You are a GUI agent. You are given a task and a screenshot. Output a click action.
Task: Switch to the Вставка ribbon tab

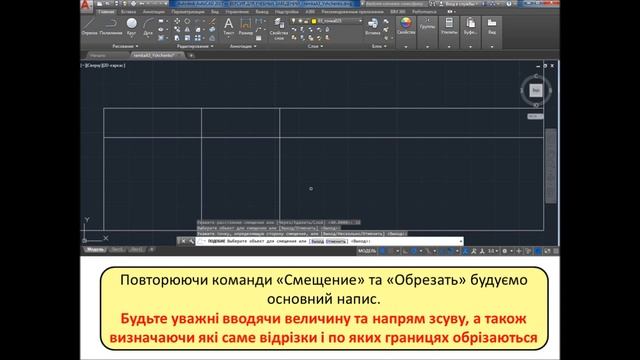[x=128, y=12]
